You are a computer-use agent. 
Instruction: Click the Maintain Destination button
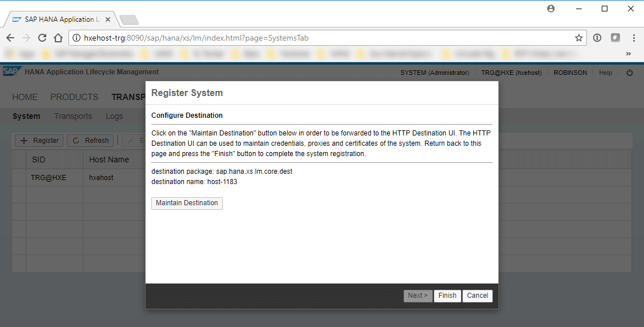tap(187, 203)
